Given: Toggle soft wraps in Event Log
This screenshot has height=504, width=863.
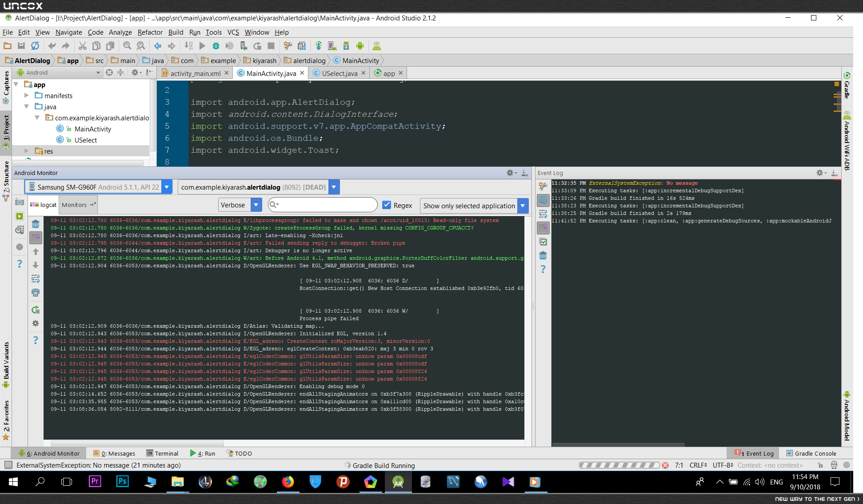Looking at the screenshot, I should 543,214.
